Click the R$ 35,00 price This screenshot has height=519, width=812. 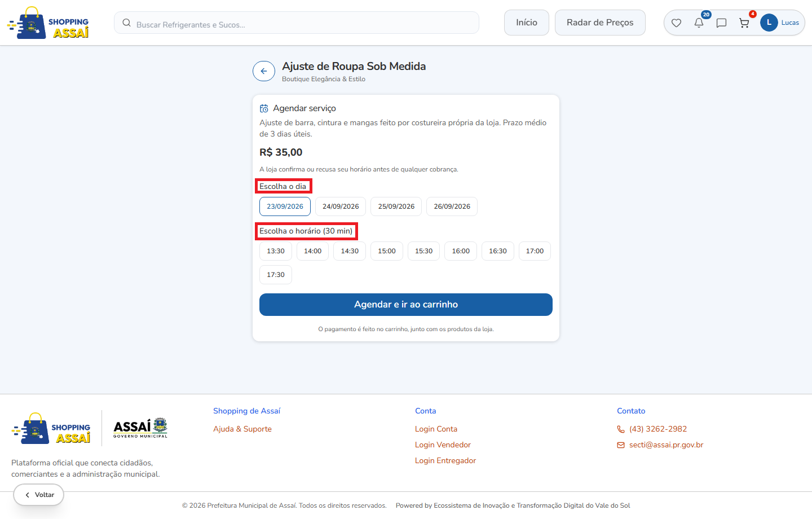point(281,152)
